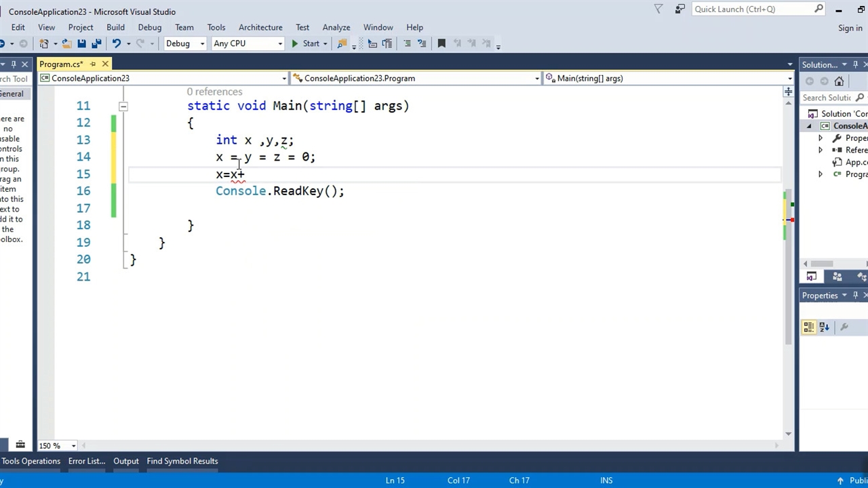The image size is (868, 488).
Task: Open the Debug configuration dropdown
Action: pyautogui.click(x=184, y=43)
